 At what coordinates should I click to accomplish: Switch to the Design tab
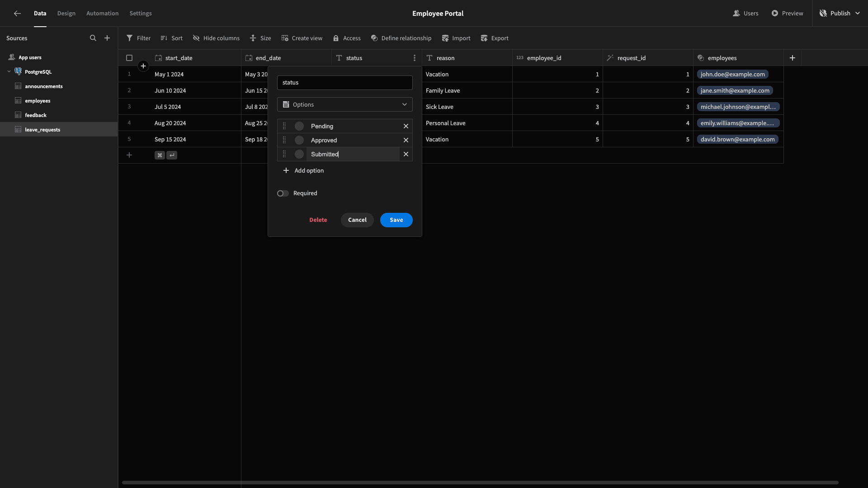66,13
